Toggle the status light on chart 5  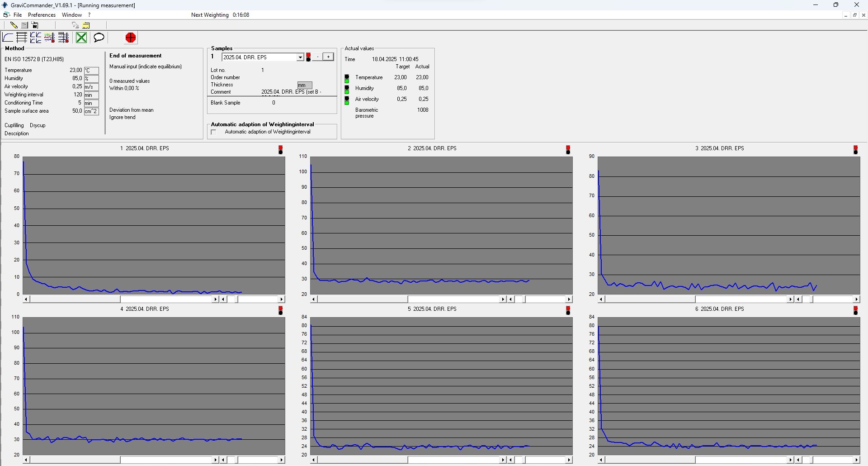coord(568,310)
